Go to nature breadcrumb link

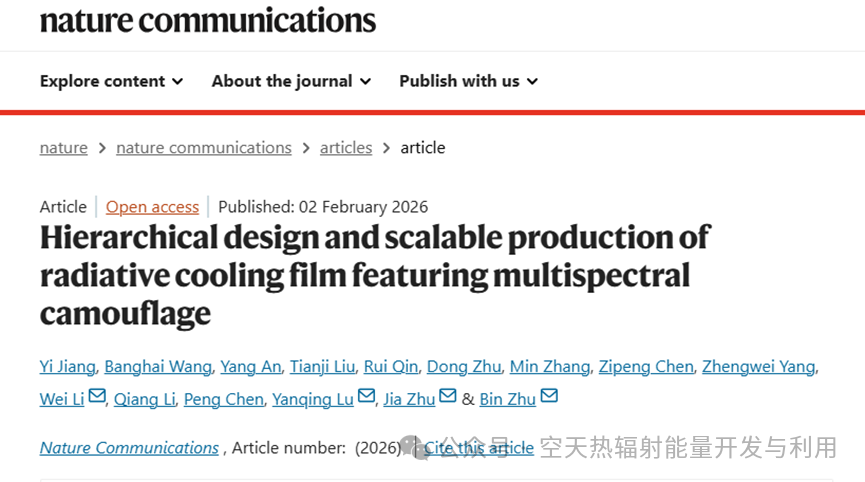64,148
